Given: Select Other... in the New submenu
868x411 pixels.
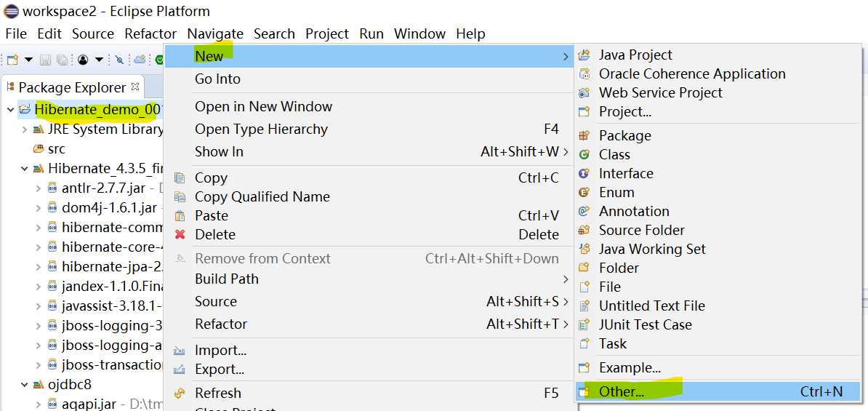Looking at the screenshot, I should (718, 391).
